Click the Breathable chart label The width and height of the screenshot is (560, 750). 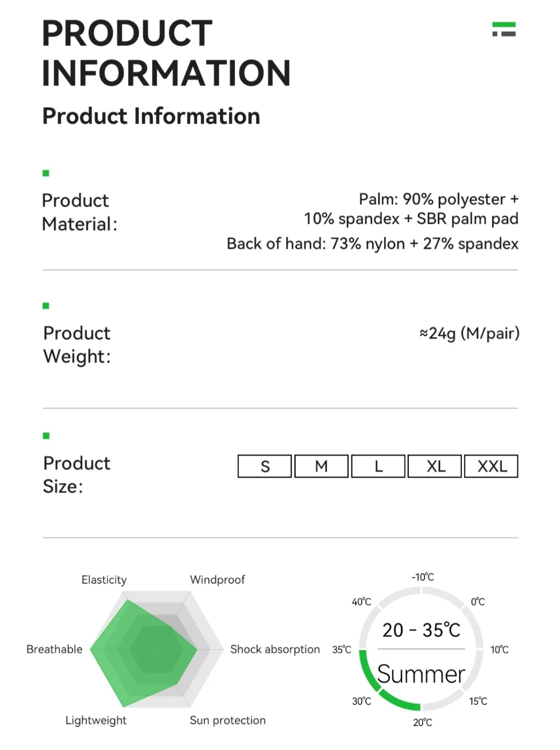point(54,649)
